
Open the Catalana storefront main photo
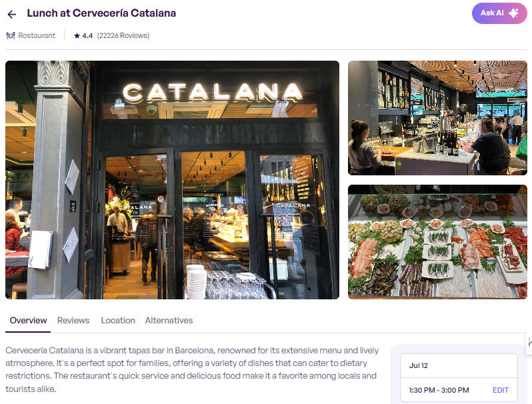(x=172, y=180)
